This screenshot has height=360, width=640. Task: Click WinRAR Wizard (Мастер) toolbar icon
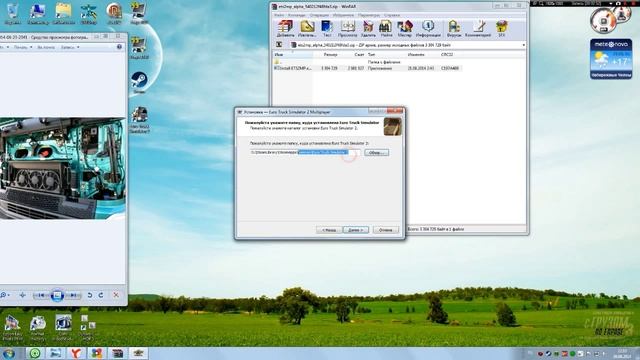click(x=404, y=29)
